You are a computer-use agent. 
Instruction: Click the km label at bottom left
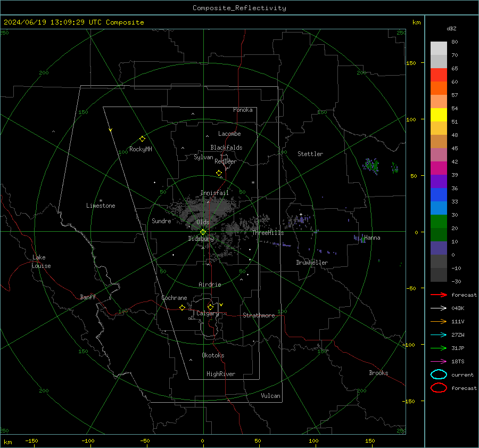pyautogui.click(x=7, y=442)
